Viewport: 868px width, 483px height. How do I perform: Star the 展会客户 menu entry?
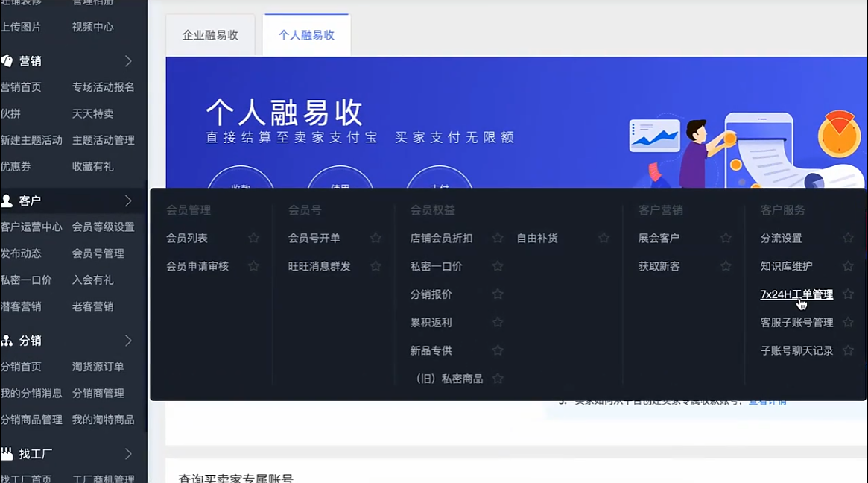click(x=726, y=239)
